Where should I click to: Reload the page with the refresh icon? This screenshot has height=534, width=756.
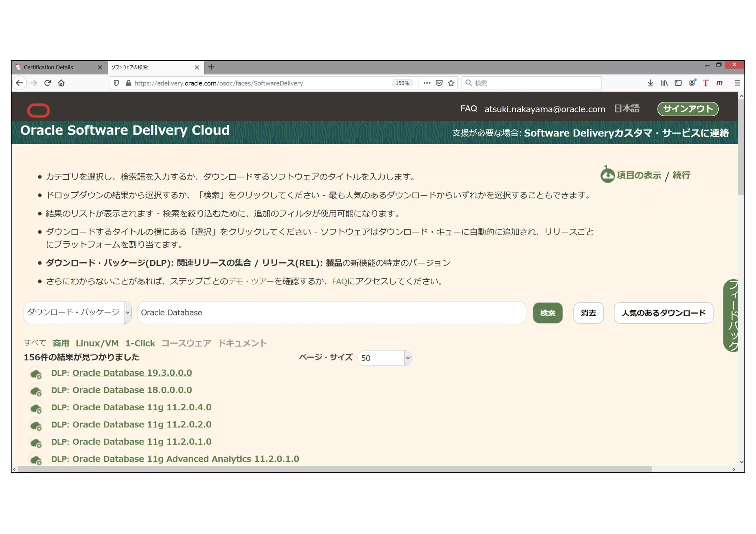[x=48, y=83]
